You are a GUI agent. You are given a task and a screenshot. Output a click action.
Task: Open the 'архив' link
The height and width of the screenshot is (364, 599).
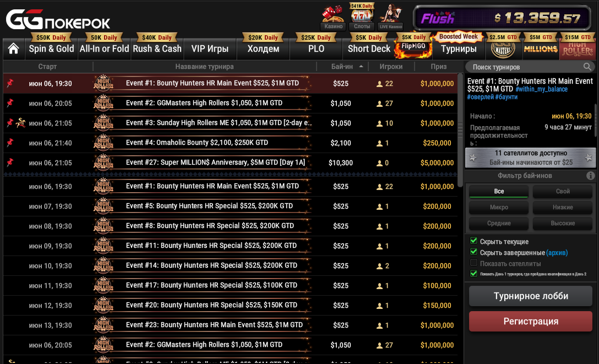(x=557, y=253)
